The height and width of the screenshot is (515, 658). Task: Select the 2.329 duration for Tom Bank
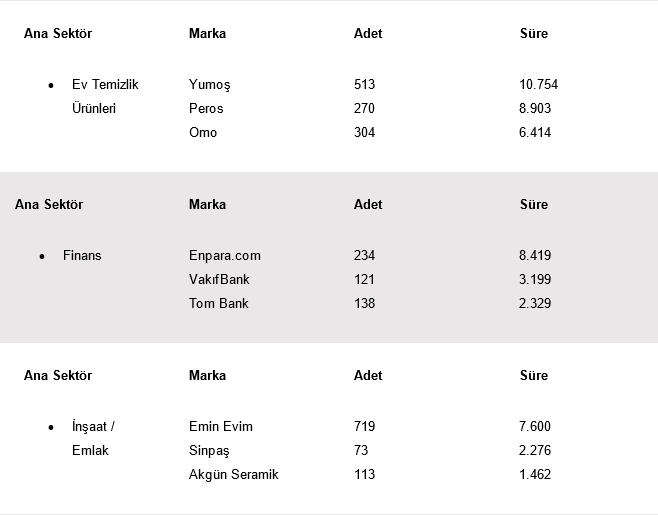tap(535, 304)
